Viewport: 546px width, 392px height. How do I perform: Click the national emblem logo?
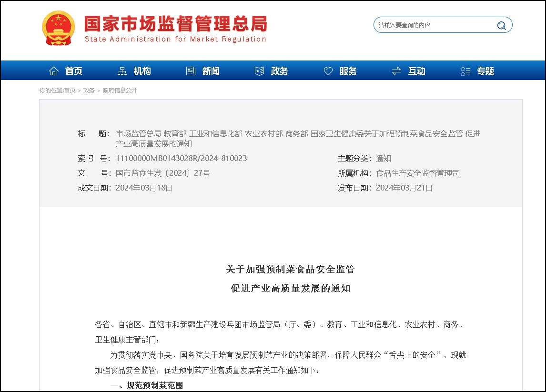pos(58,28)
